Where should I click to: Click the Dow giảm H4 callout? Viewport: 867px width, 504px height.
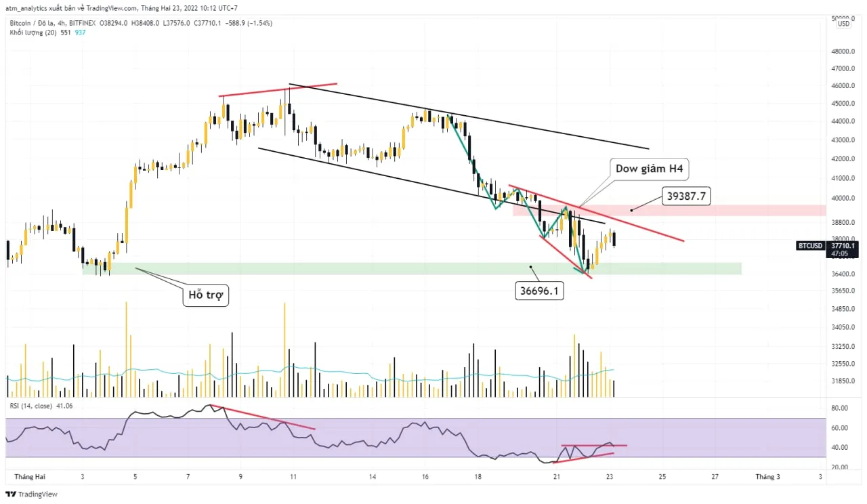(x=649, y=169)
